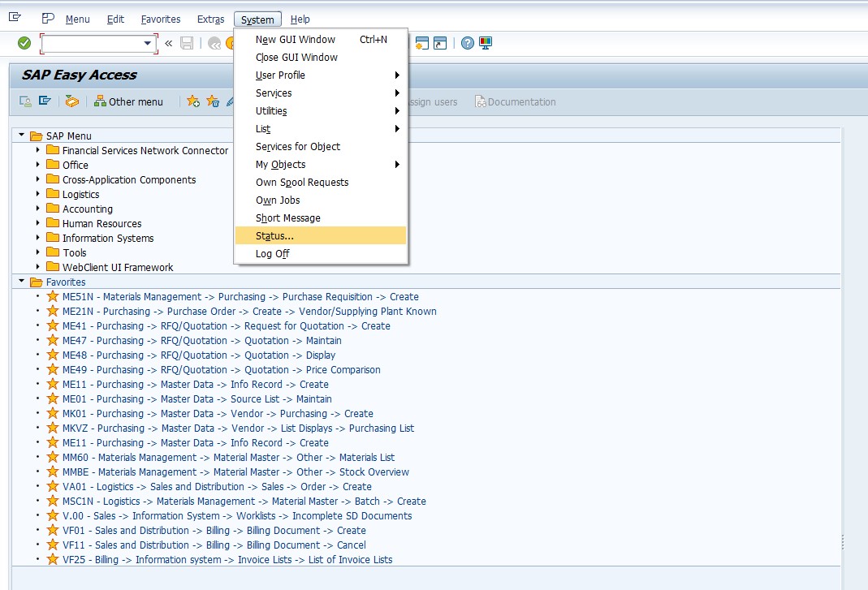Viewport: 868px width, 590px height.
Task: Select New GUI Window from System menu
Action: 321,39
